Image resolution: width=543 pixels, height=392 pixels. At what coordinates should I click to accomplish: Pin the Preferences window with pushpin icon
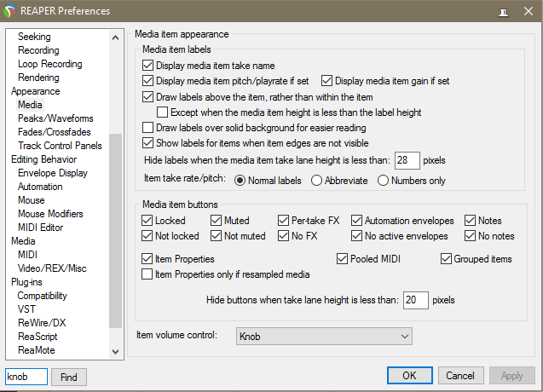click(x=503, y=13)
